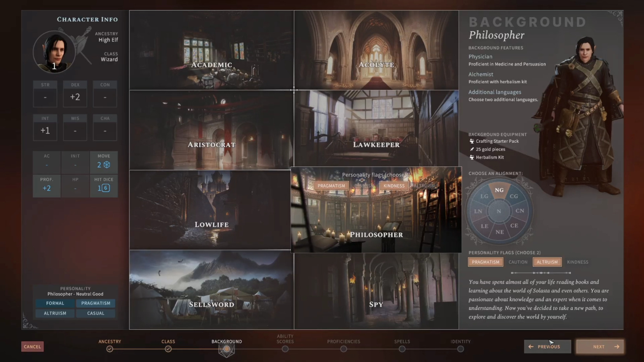The width and height of the screenshot is (644, 362).
Task: Choose Lawful Good alignment segment
Action: click(484, 196)
